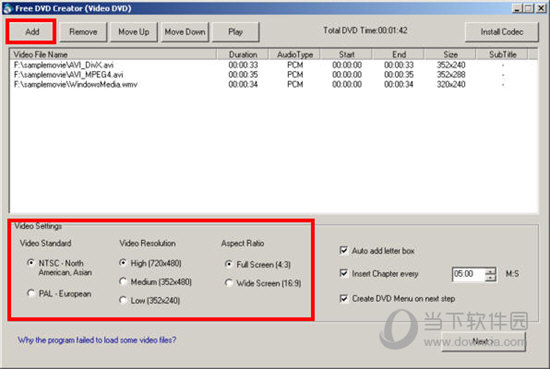Sort by Video File Name column
The image size is (550, 369).
click(x=113, y=54)
